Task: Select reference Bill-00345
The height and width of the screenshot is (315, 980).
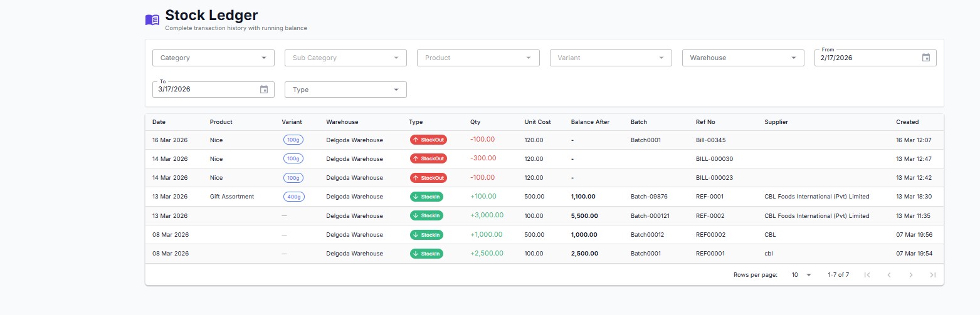Action: click(x=710, y=140)
